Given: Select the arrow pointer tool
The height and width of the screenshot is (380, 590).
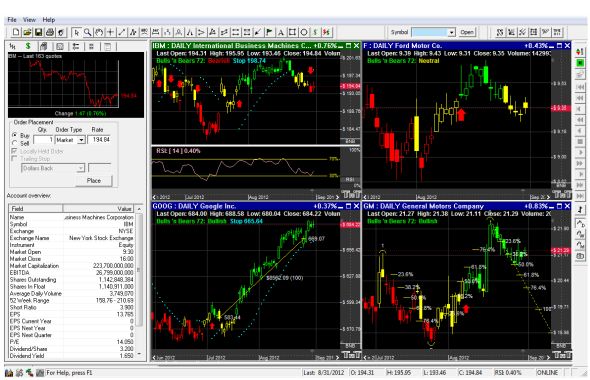Looking at the screenshot, I should 76,32.
